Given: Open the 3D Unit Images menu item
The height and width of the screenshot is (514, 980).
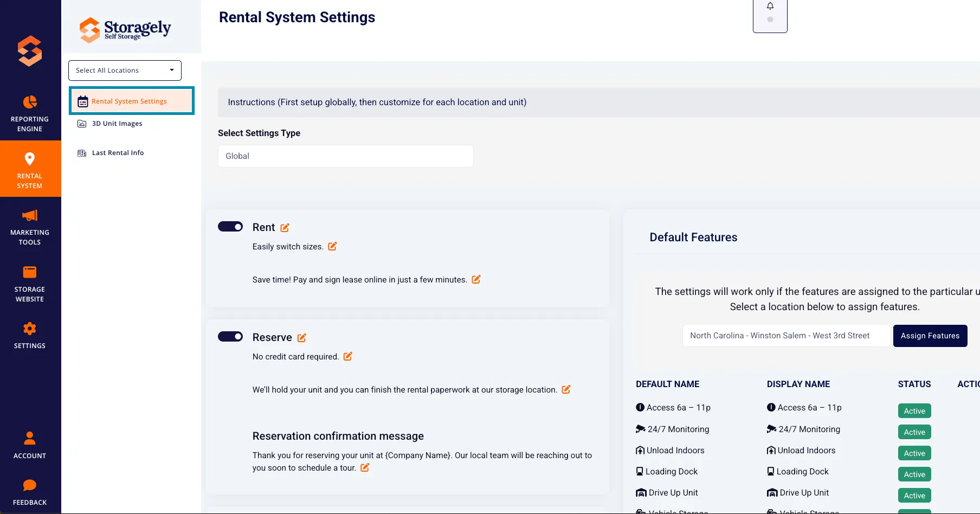Looking at the screenshot, I should point(110,124).
